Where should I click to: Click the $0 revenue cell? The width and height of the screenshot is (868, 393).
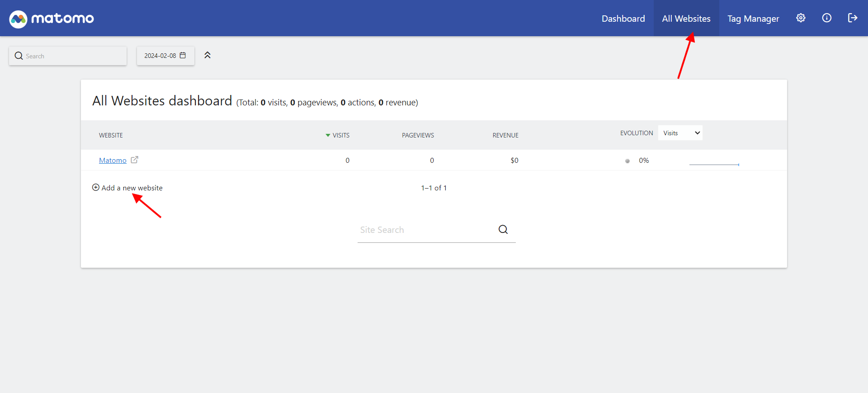[514, 160]
